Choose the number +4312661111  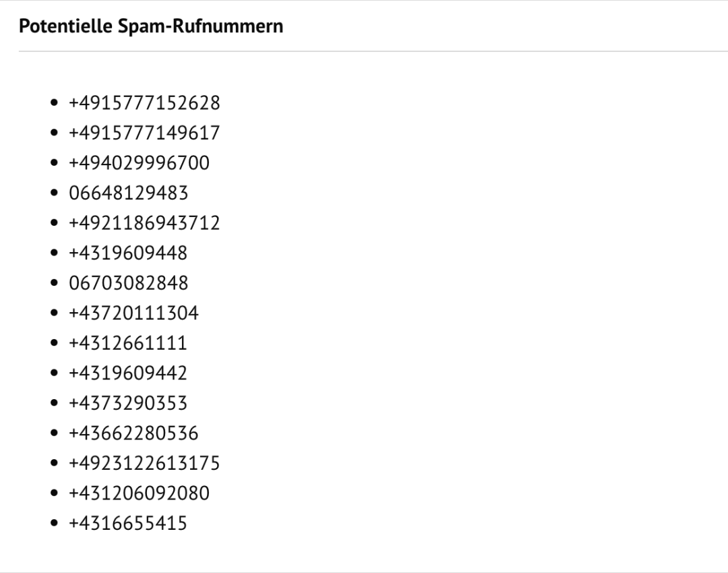[x=128, y=343]
